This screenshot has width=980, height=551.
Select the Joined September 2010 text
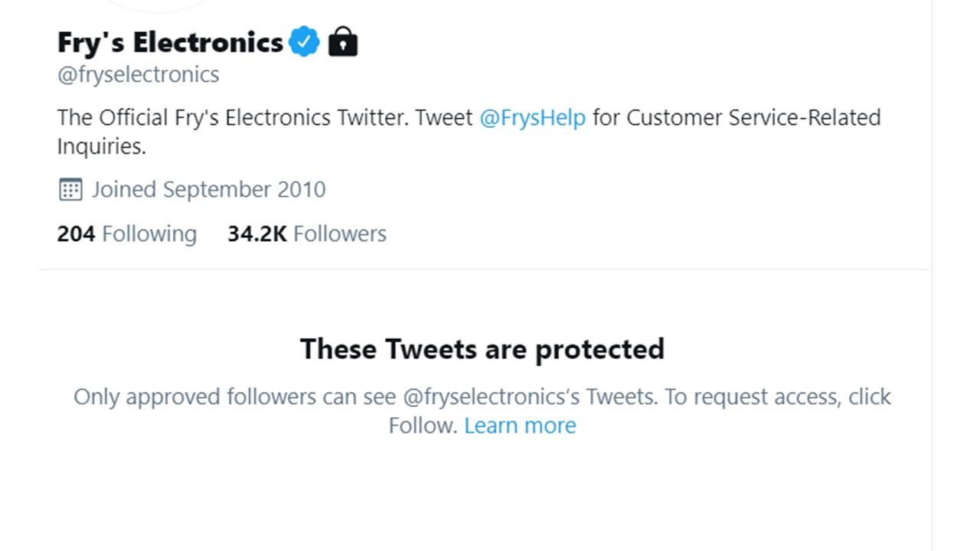tap(209, 189)
